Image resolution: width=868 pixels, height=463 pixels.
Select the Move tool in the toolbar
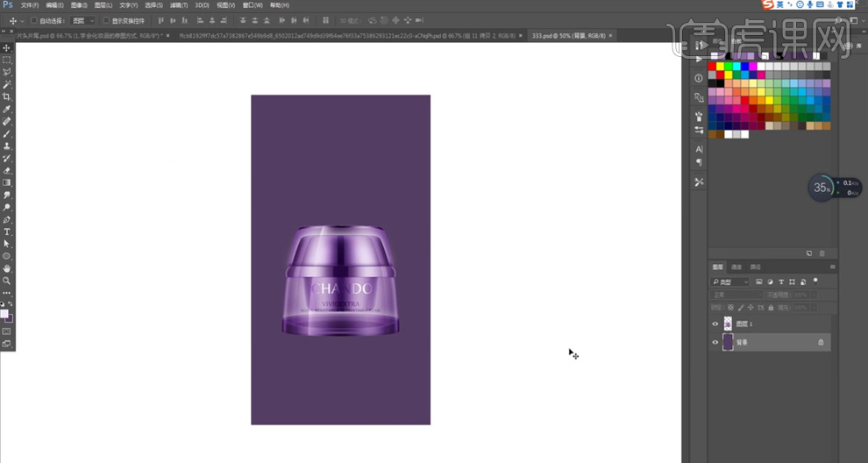(7, 48)
